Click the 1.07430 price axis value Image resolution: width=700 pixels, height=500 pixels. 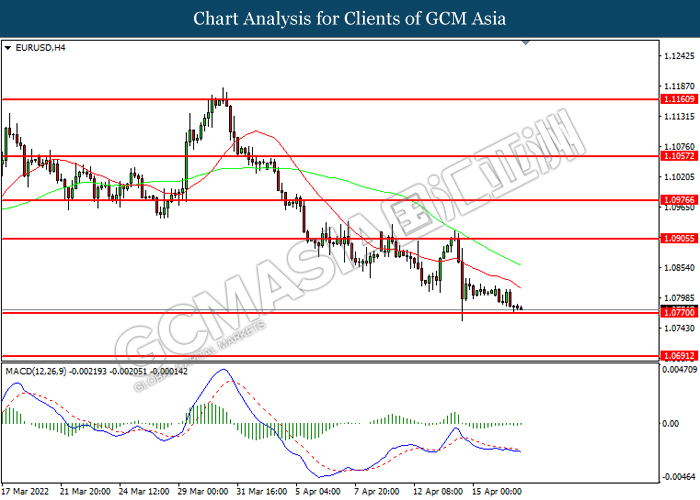[x=679, y=328]
